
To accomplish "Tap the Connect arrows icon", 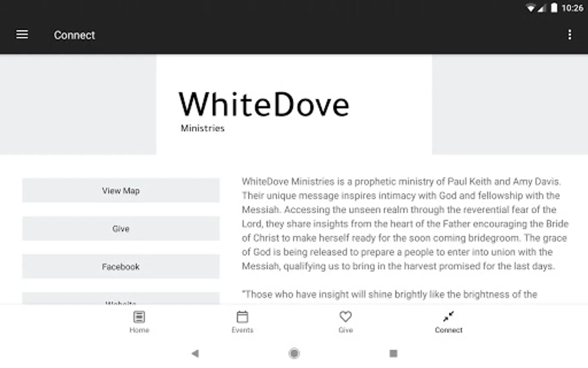I will [449, 316].
